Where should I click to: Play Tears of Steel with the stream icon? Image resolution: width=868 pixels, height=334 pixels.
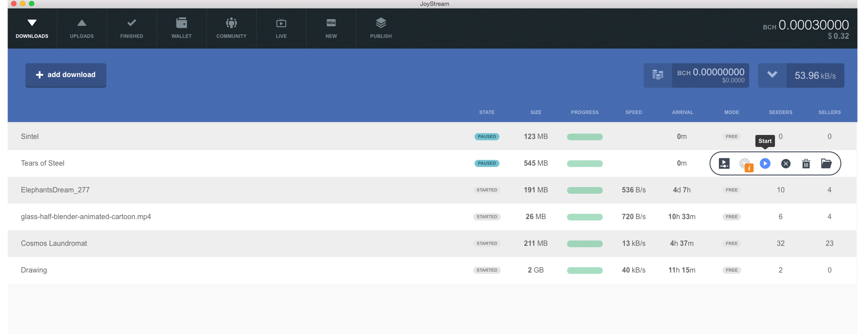tap(724, 163)
